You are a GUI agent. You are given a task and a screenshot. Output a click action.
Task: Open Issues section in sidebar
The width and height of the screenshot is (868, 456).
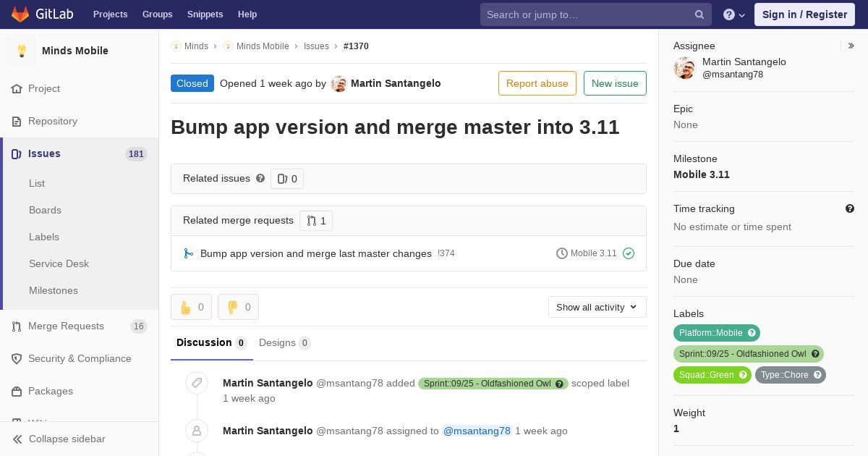coord(79,153)
